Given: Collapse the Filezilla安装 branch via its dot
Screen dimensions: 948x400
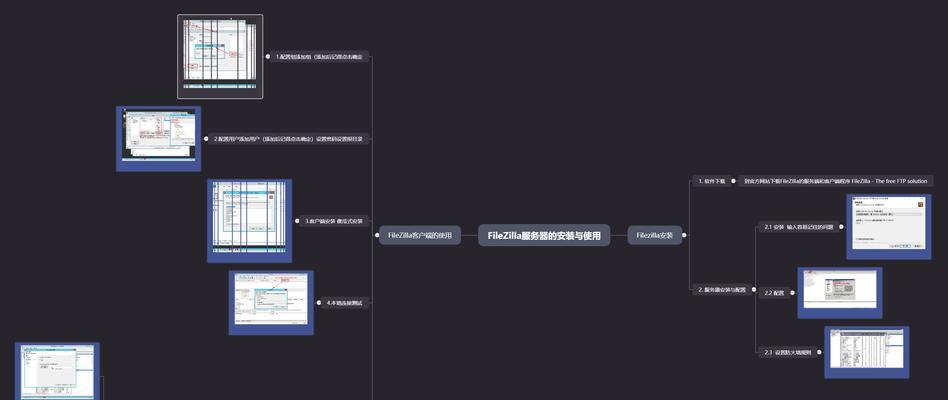Looking at the screenshot, I should tap(684, 236).
